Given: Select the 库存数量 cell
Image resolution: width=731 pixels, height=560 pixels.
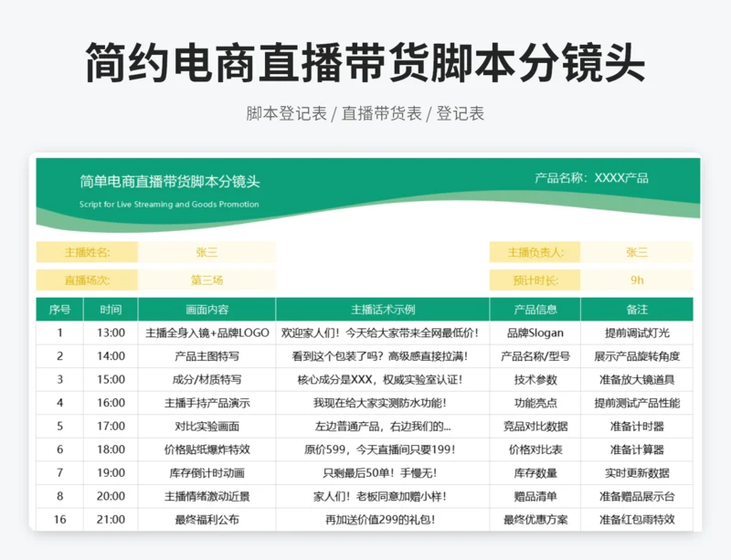Looking at the screenshot, I should pos(535,473).
